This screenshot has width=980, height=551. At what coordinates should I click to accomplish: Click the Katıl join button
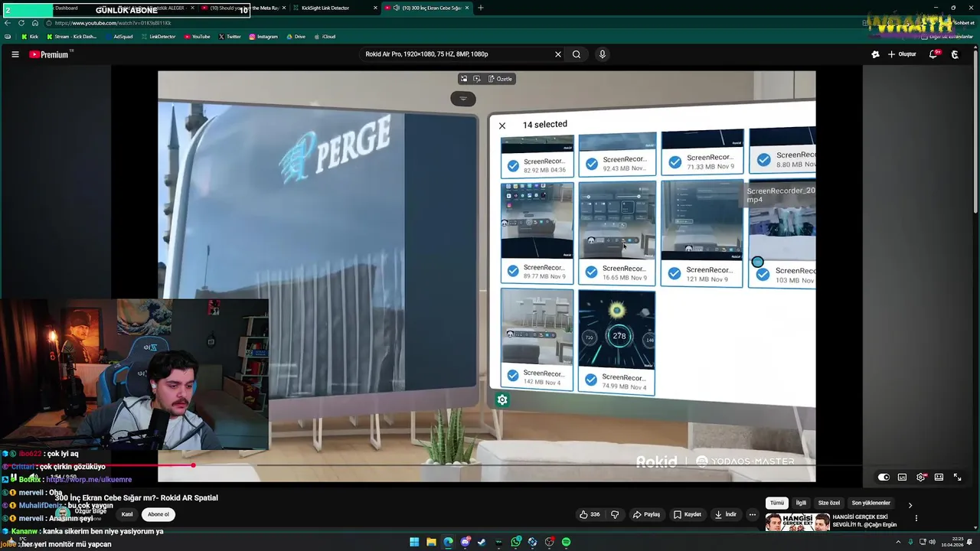[x=127, y=514]
